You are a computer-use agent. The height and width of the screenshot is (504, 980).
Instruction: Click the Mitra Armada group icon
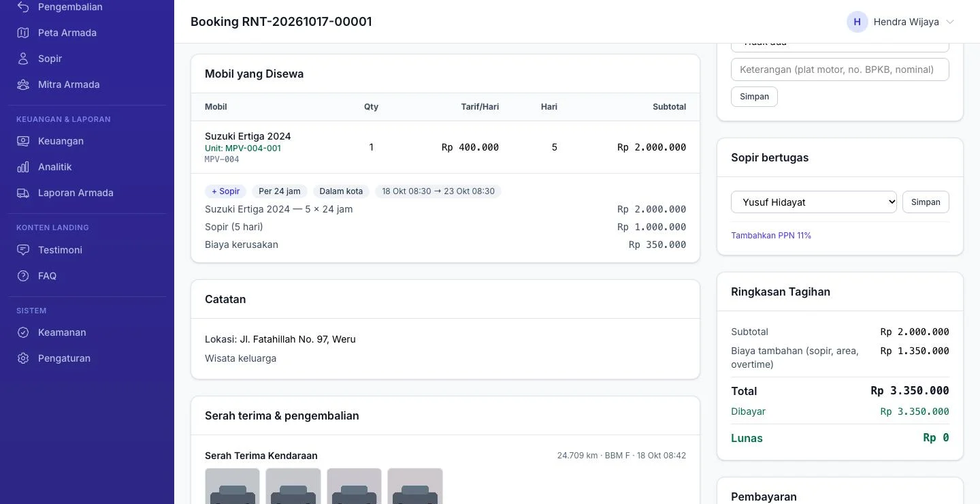click(x=23, y=84)
